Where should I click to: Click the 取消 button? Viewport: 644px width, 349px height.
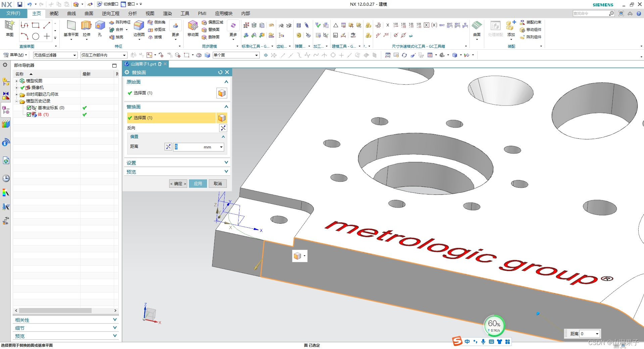click(218, 184)
